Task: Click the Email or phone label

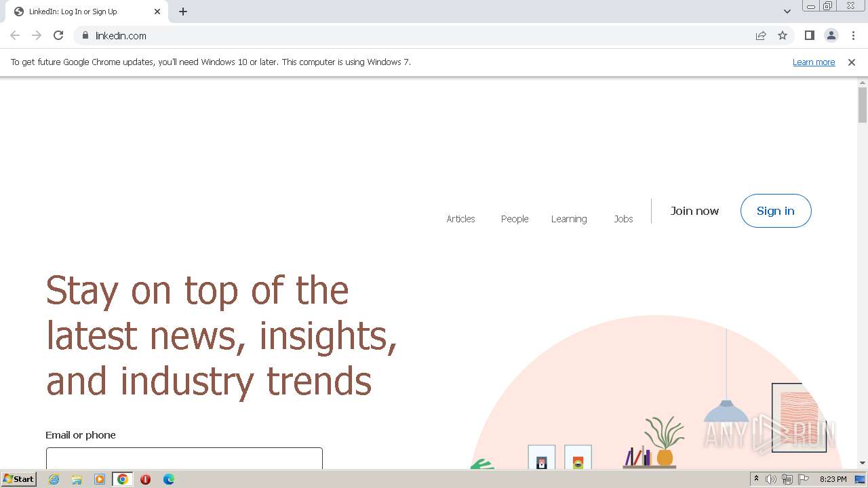Action: pos(81,435)
